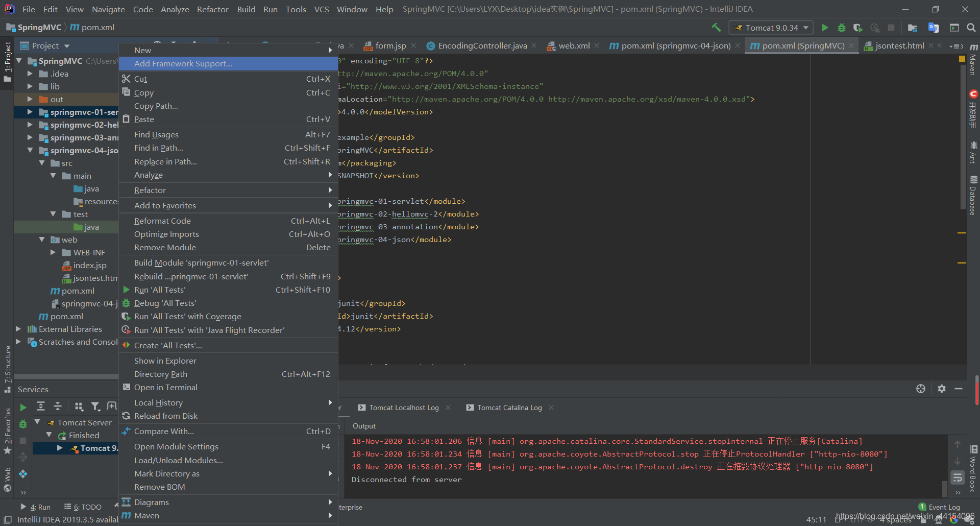Open Maven submenu in context menu
This screenshot has width=980, height=526.
[x=228, y=515]
